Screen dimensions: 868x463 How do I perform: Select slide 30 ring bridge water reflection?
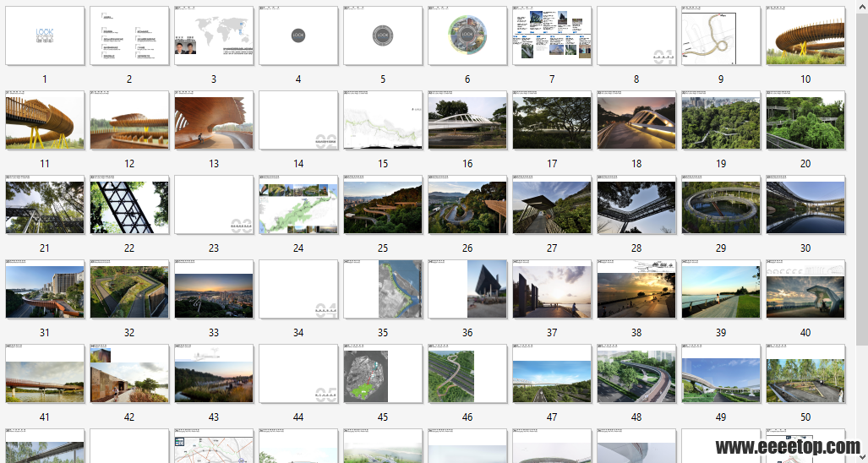(x=806, y=204)
